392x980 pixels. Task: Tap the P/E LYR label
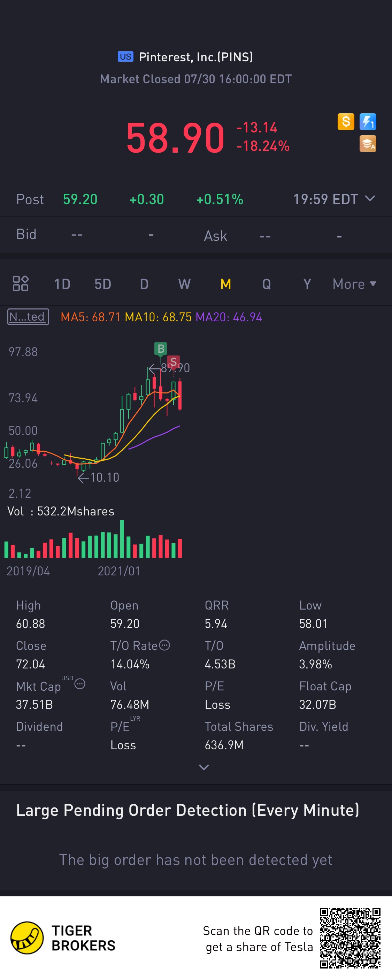[x=125, y=725]
